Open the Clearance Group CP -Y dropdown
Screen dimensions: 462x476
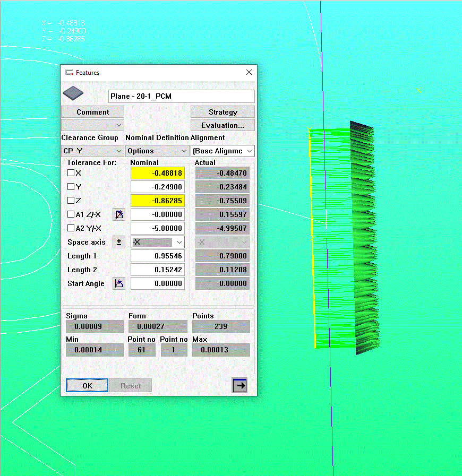tap(92, 151)
